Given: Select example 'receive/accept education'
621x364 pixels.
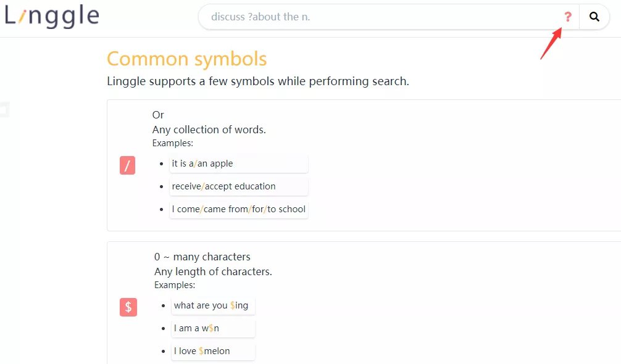Looking at the screenshot, I should click(x=239, y=186).
